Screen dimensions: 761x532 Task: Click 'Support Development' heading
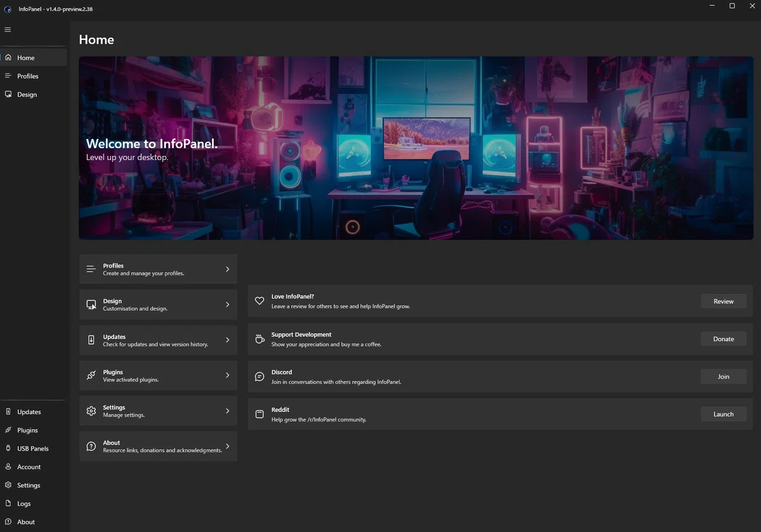(x=301, y=335)
